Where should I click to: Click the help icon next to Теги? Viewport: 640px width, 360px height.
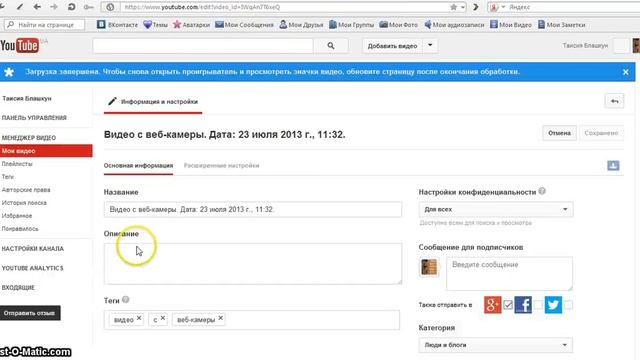126,300
